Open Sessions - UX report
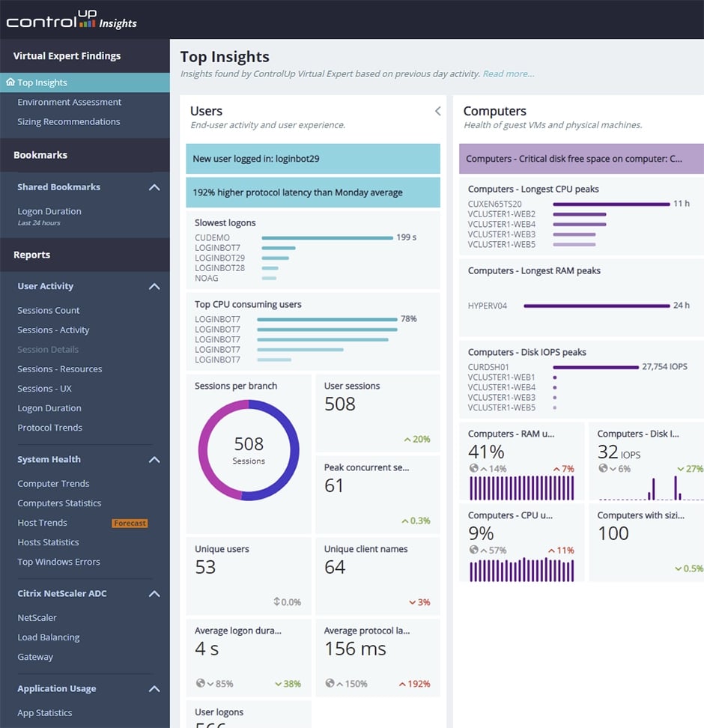Image resolution: width=704 pixels, height=728 pixels. 45,388
